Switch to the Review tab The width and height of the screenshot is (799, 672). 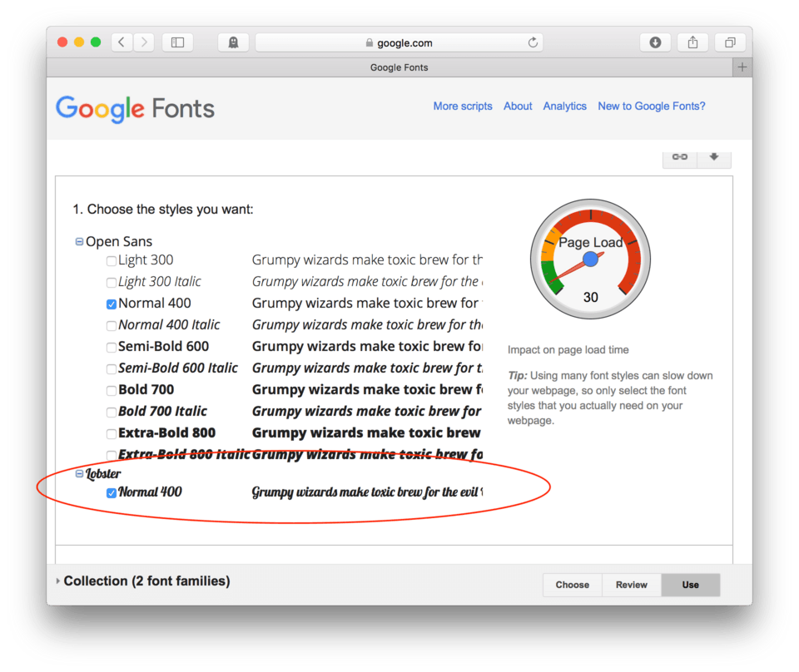(632, 585)
